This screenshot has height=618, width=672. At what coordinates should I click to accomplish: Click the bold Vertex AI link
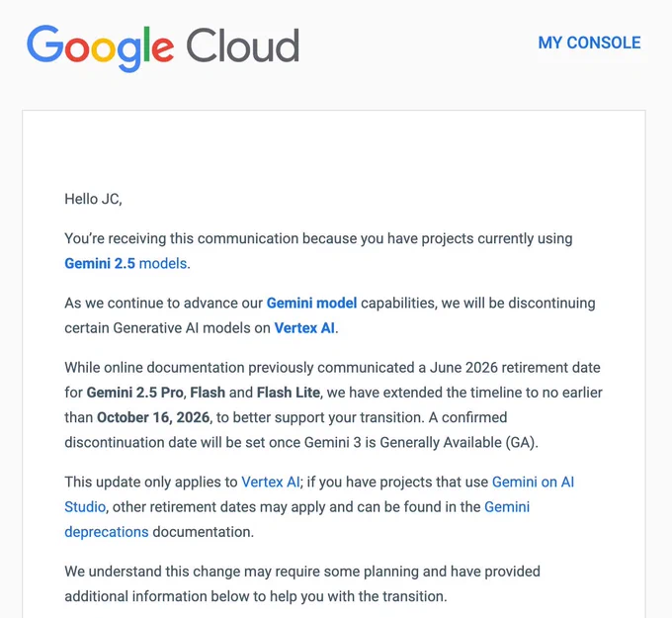click(304, 328)
